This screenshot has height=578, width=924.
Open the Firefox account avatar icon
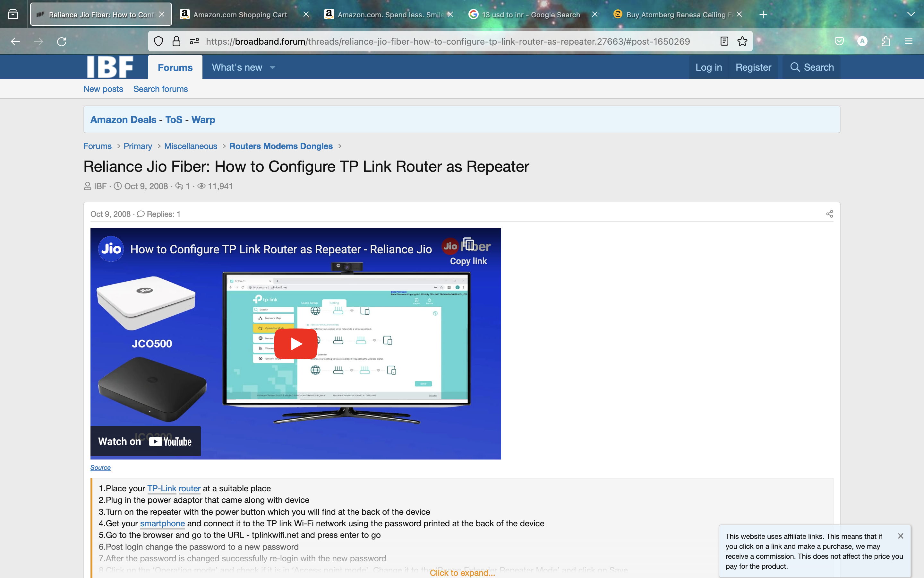pyautogui.click(x=862, y=41)
